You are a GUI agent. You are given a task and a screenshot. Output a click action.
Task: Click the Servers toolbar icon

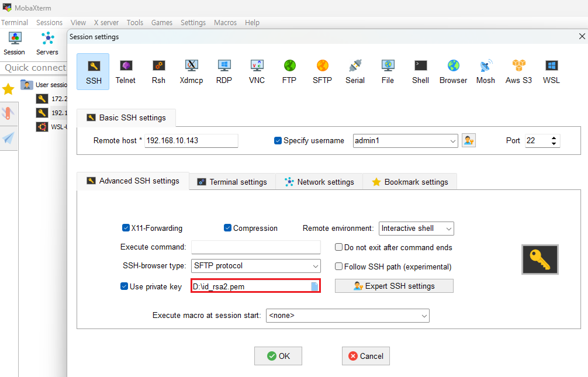click(x=47, y=43)
